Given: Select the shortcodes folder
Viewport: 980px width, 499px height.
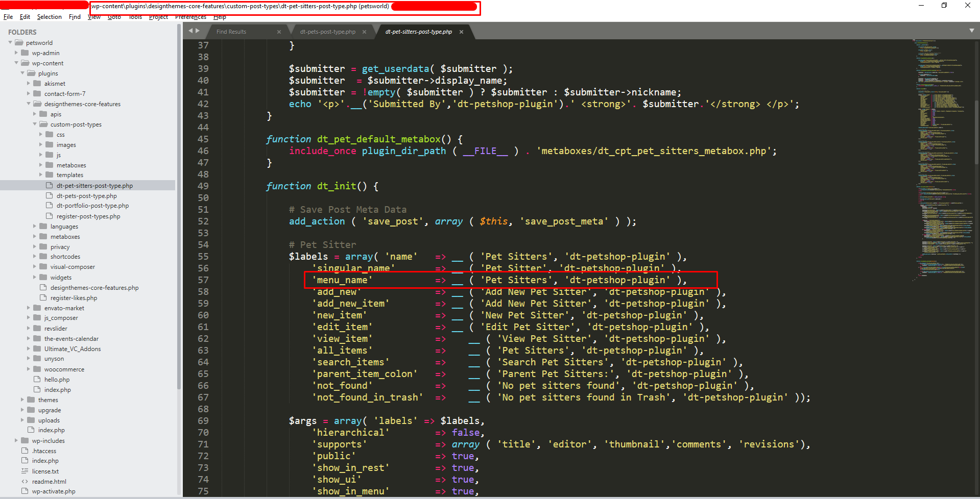Looking at the screenshot, I should [65, 257].
